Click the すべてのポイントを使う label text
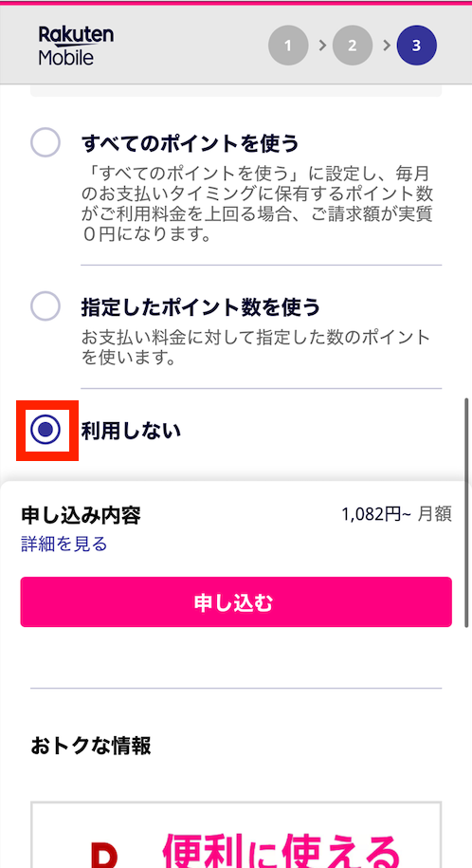Screen dimensions: 472x868 tap(190, 144)
